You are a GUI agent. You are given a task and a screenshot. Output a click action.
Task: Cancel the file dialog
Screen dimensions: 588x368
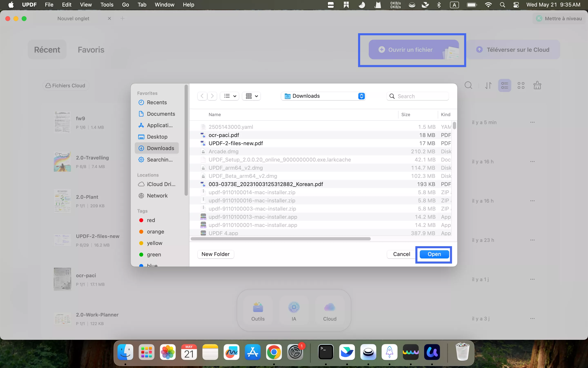pyautogui.click(x=401, y=254)
